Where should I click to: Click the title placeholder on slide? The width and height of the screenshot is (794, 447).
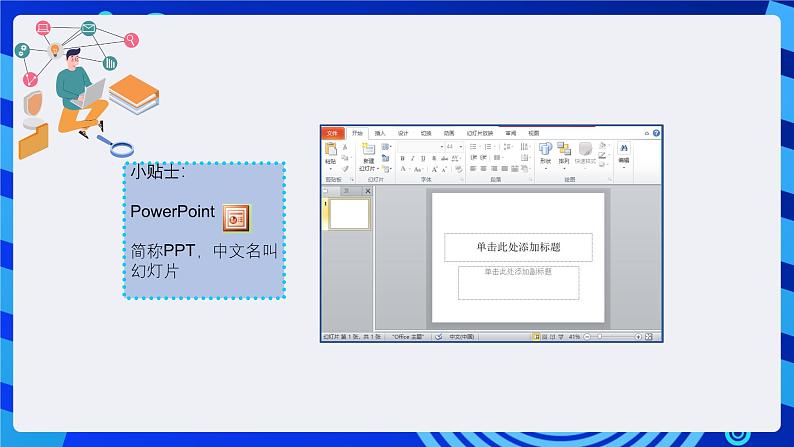pos(518,247)
